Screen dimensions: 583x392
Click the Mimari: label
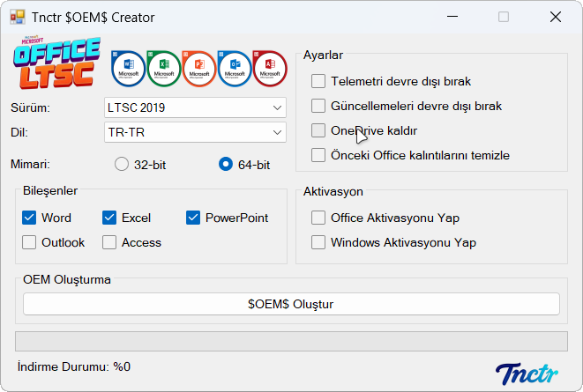(x=30, y=164)
